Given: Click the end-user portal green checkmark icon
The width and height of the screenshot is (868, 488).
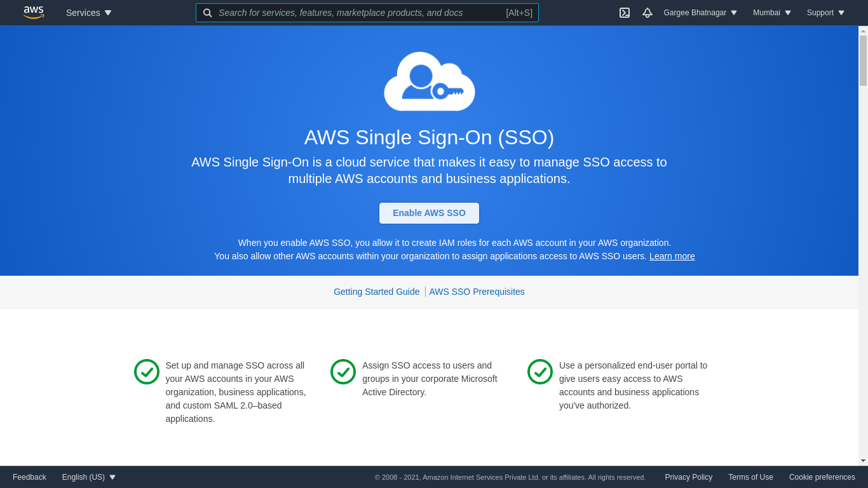Looking at the screenshot, I should point(540,372).
